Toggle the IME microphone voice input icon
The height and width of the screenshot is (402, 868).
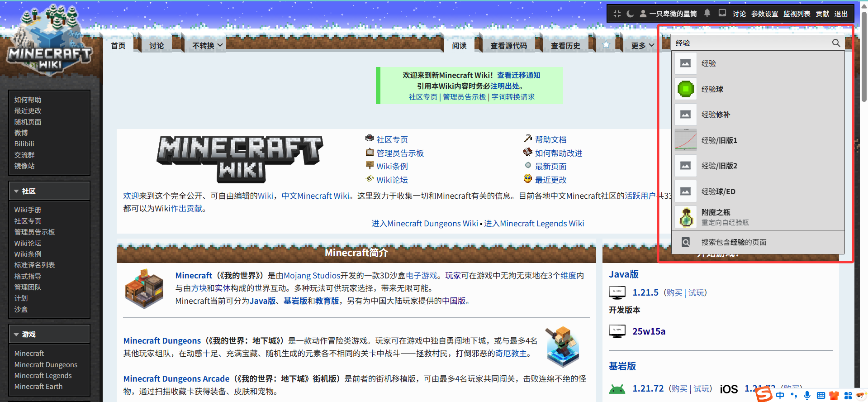coord(807,395)
